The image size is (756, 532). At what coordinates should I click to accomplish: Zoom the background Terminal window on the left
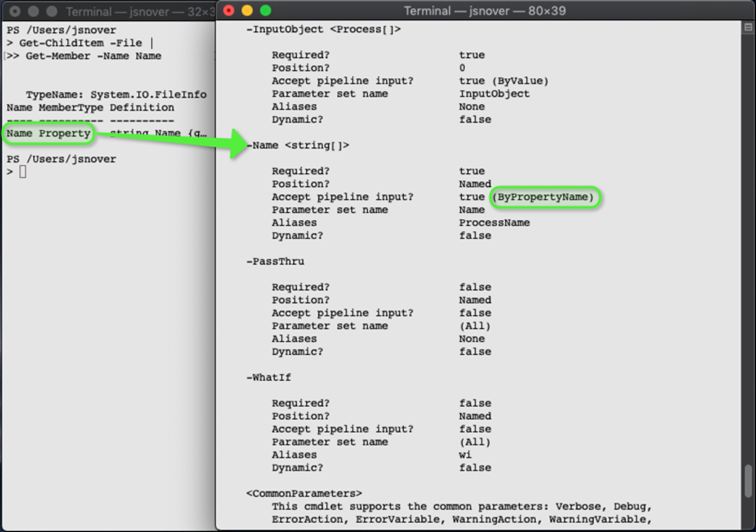pyautogui.click(x=52, y=11)
